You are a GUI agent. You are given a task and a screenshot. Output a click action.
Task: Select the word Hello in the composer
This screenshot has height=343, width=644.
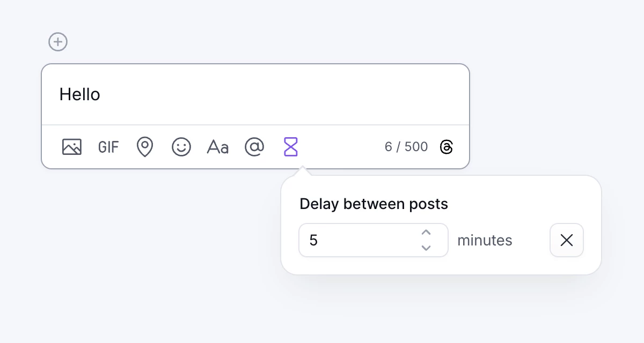(80, 94)
